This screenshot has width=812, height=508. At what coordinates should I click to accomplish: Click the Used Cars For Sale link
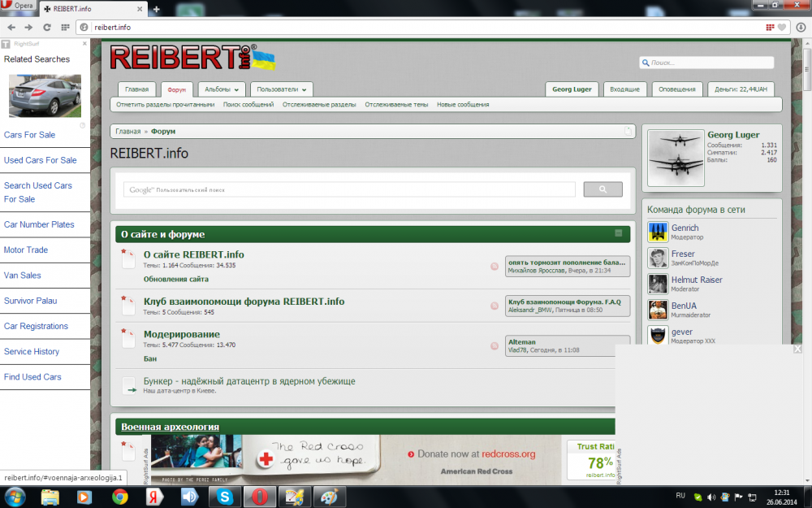(41, 160)
